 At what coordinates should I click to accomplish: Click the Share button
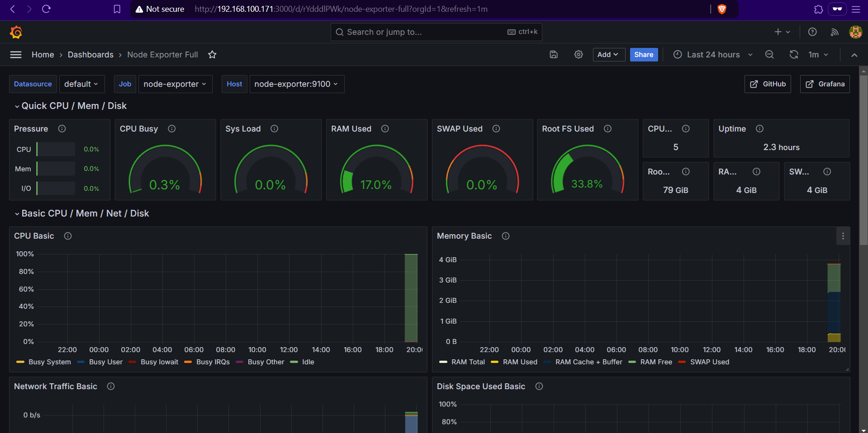[644, 55]
